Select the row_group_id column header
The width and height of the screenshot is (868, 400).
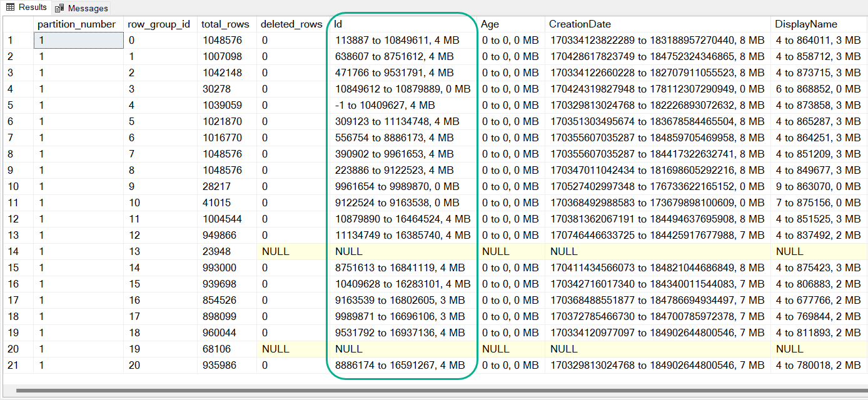click(x=160, y=24)
